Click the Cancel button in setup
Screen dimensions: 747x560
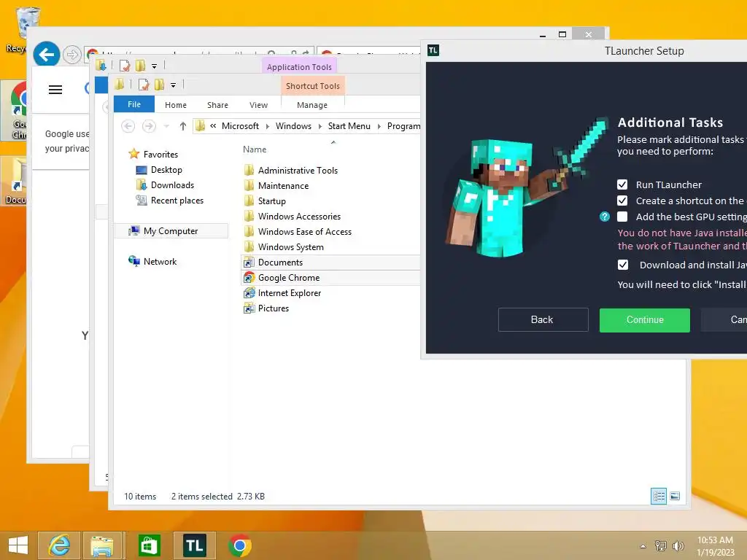point(724,320)
